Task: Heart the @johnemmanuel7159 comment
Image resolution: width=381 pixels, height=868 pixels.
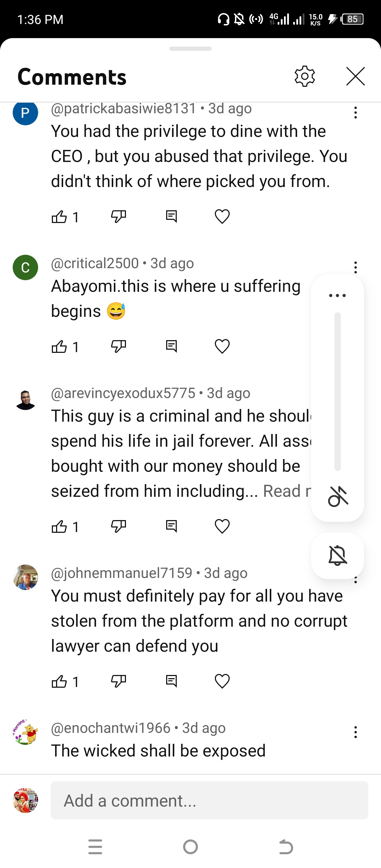Action: click(222, 681)
